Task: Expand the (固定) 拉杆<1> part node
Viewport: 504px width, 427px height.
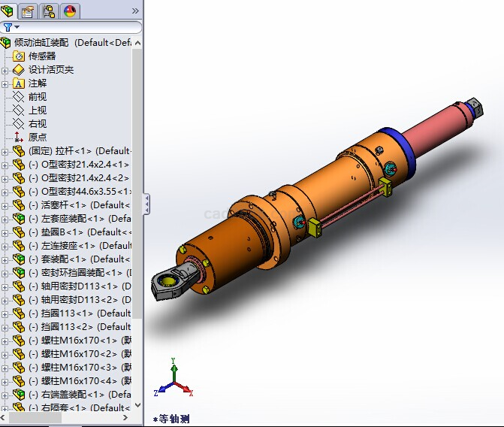Action: pyautogui.click(x=5, y=151)
